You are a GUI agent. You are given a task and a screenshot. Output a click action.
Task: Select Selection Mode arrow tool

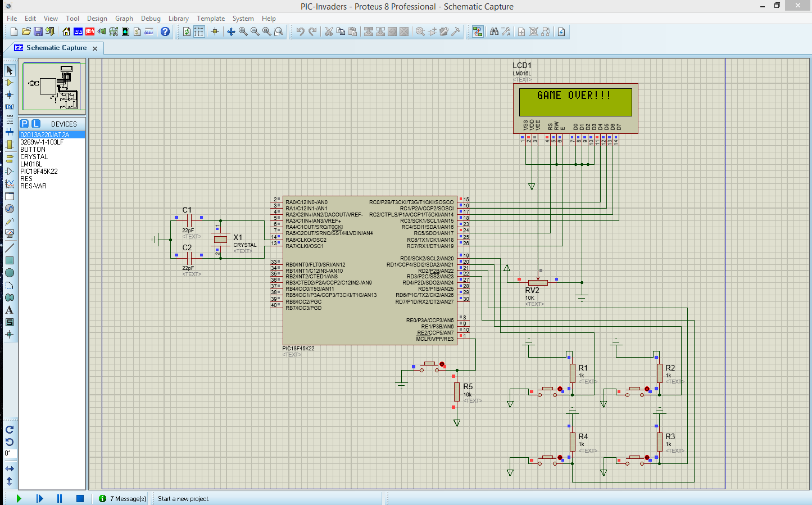coord(10,70)
